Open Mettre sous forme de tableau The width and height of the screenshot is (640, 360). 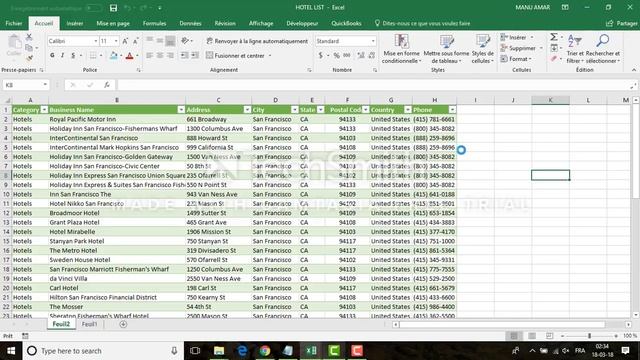(446, 49)
